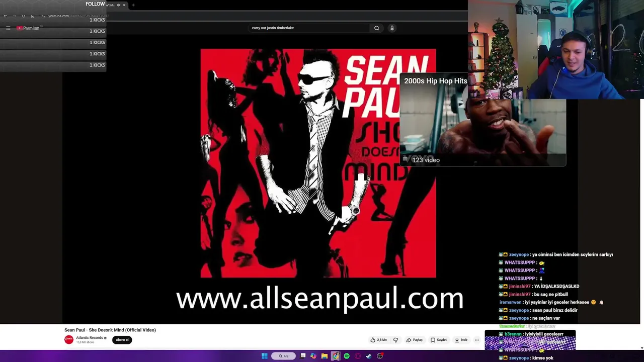Launch Copilot from the taskbar

click(x=313, y=356)
